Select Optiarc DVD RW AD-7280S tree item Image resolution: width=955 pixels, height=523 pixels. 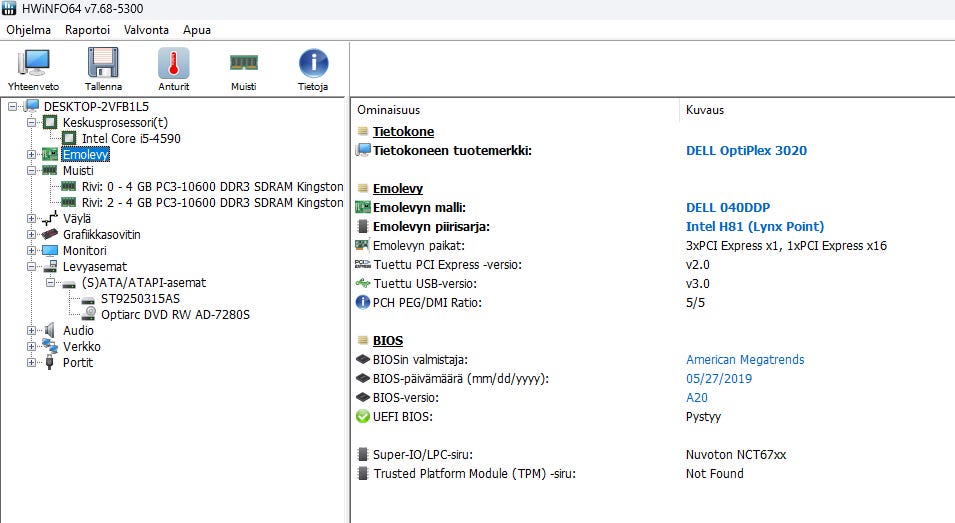pyautogui.click(x=175, y=314)
